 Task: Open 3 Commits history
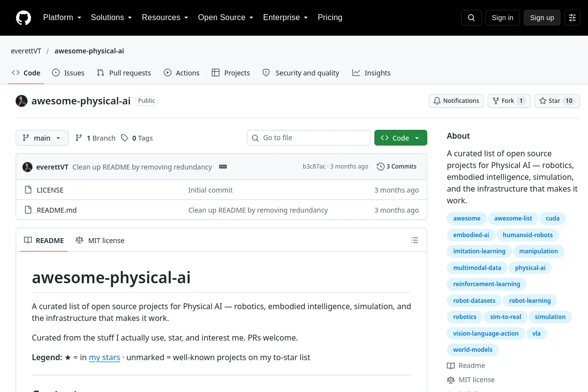pyautogui.click(x=397, y=167)
